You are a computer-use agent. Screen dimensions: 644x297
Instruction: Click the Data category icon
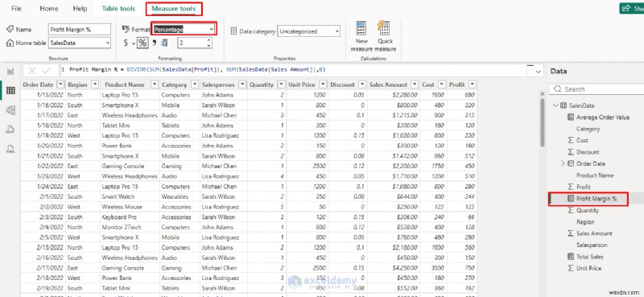coord(233,31)
